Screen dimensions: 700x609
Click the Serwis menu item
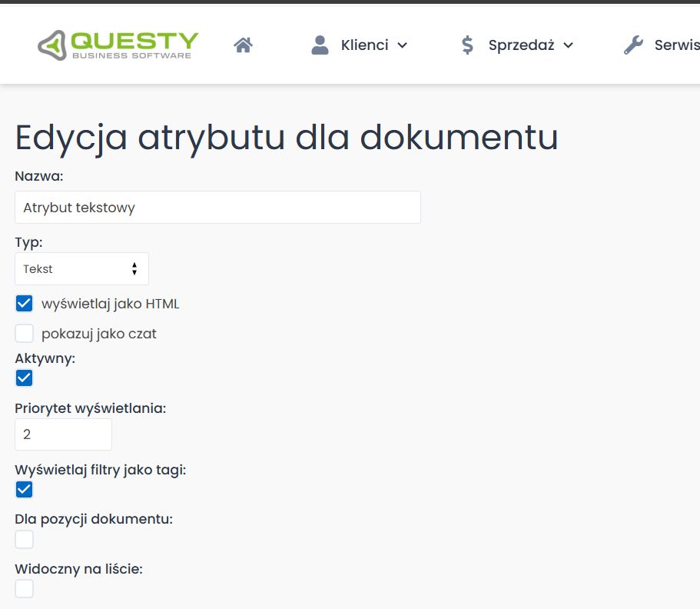[x=676, y=45]
